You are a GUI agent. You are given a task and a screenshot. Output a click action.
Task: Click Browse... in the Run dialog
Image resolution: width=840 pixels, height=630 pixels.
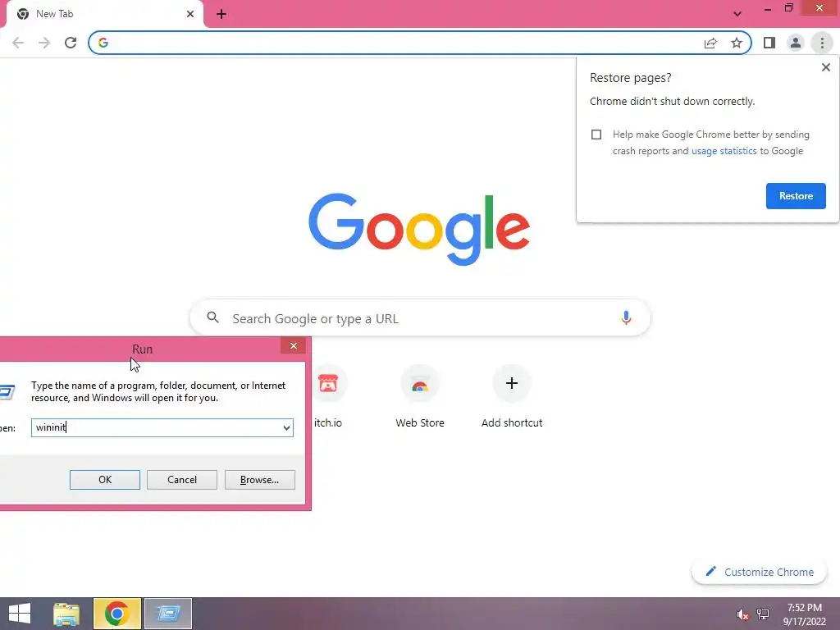pos(260,480)
